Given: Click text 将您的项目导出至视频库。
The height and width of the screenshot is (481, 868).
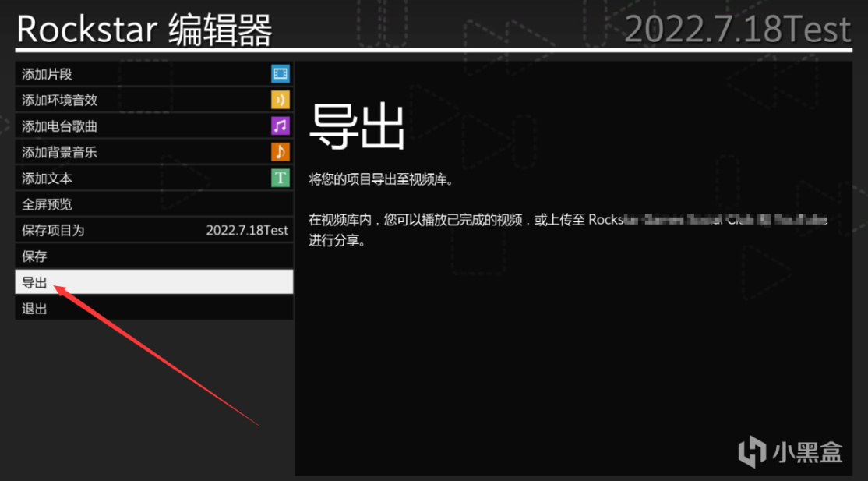Looking at the screenshot, I should tap(381, 179).
